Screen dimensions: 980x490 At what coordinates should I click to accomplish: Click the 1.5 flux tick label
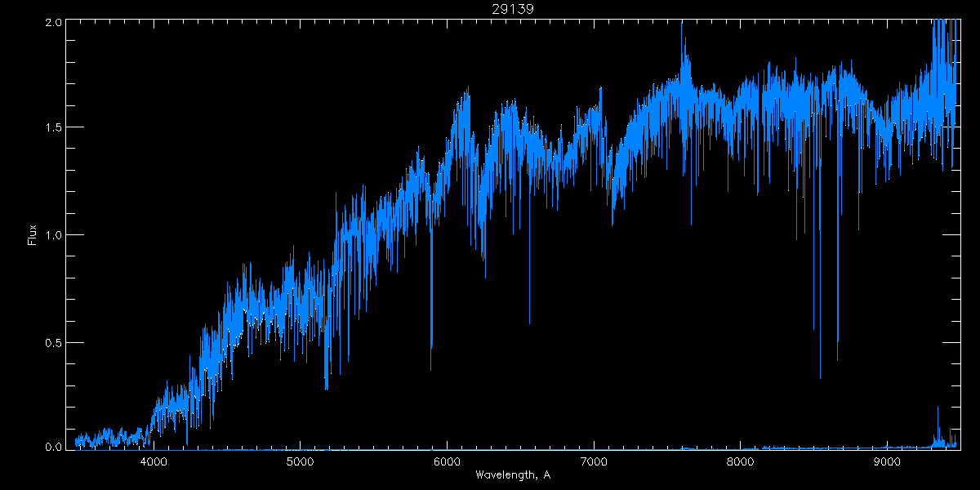click(52, 128)
